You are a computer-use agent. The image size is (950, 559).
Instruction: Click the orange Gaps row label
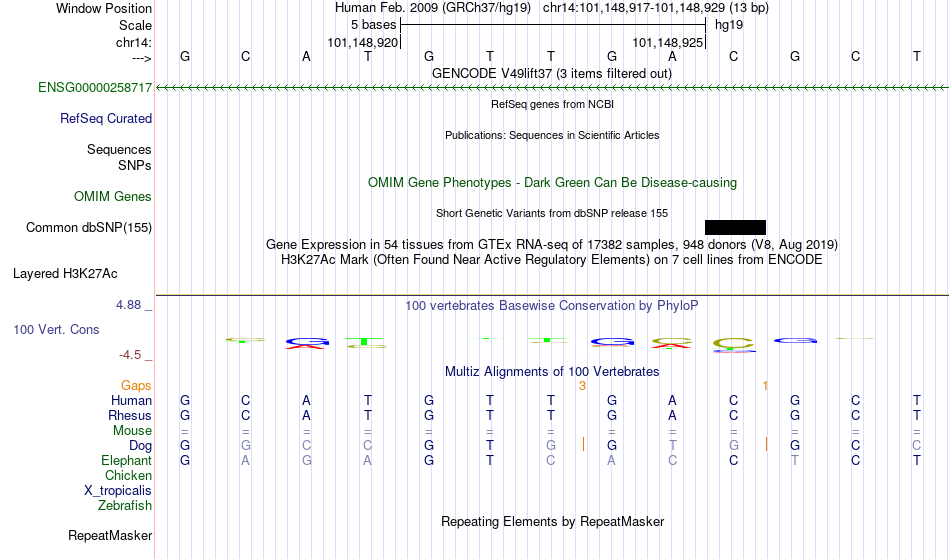click(x=136, y=386)
